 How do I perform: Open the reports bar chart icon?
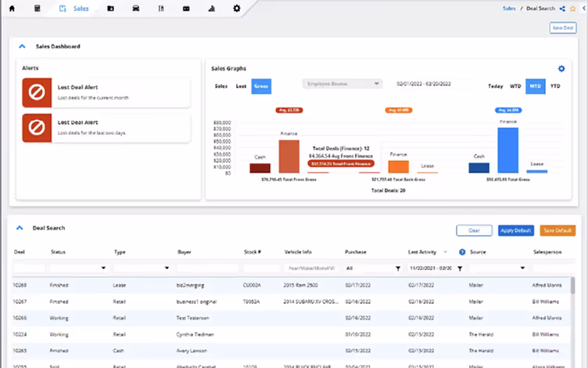pyautogui.click(x=211, y=9)
